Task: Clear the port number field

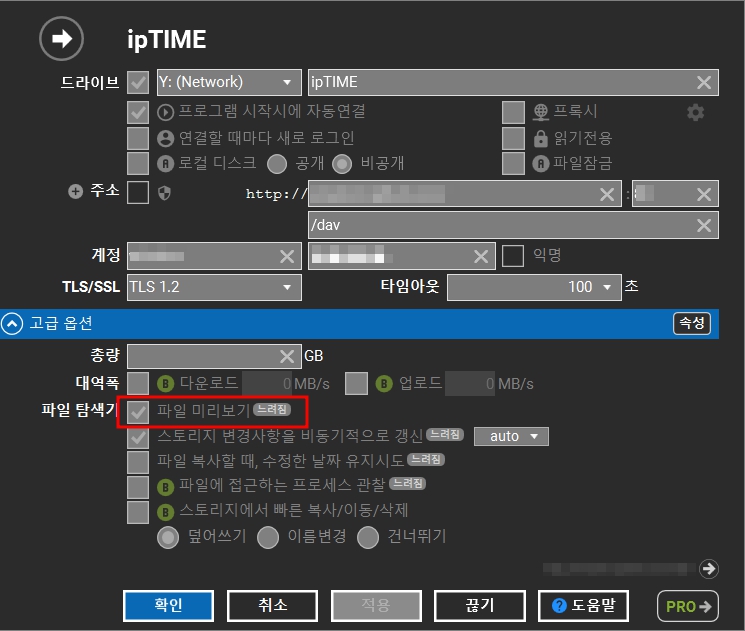Action: tap(704, 194)
